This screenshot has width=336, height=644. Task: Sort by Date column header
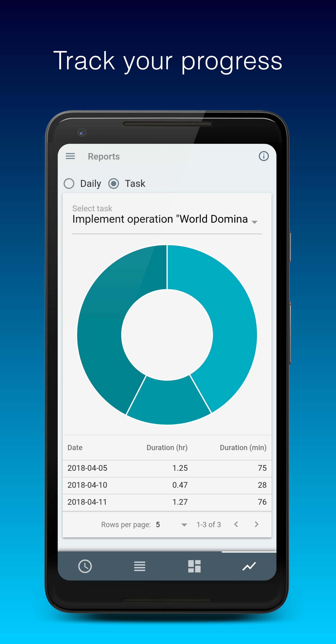(x=75, y=447)
